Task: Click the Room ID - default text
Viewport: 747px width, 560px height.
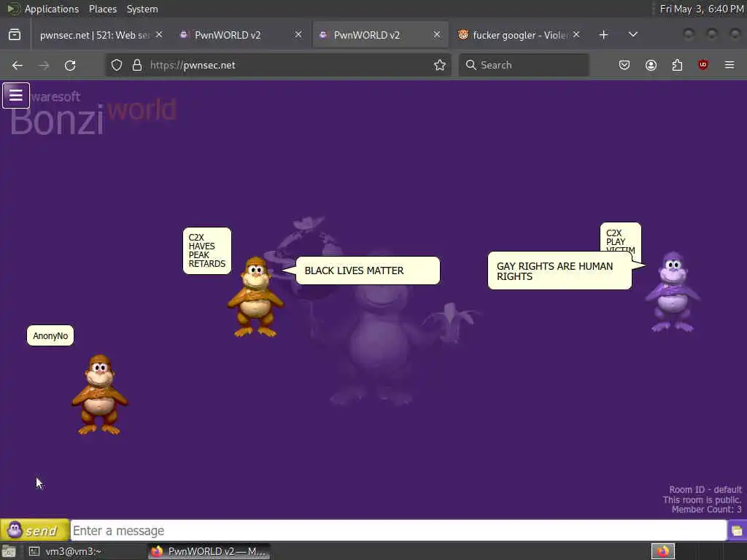Action: click(705, 489)
